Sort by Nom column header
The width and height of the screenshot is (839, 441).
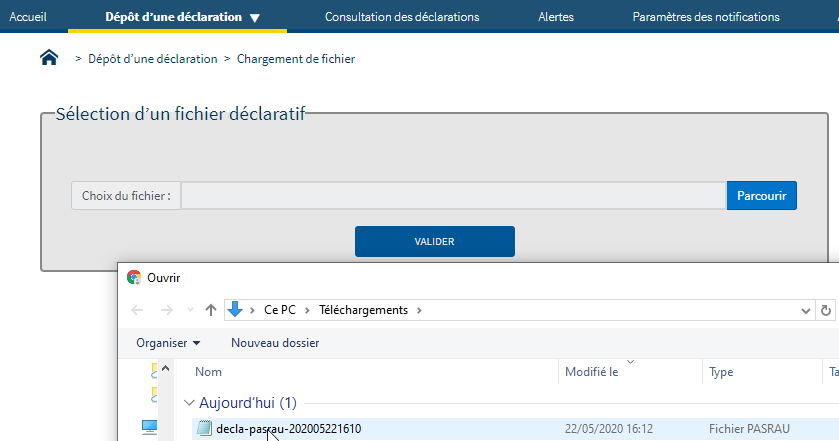[x=208, y=372]
